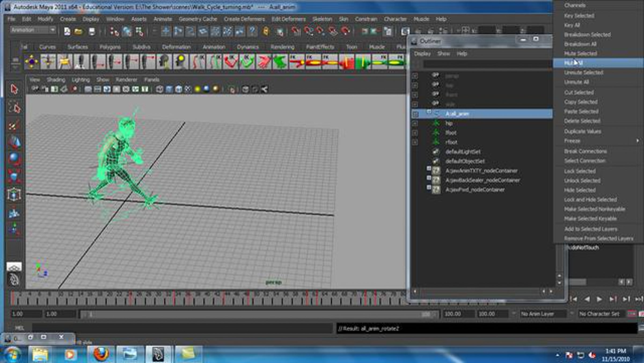Click the save scene disk icon
This screenshot has height=363, width=644.
[x=92, y=32]
